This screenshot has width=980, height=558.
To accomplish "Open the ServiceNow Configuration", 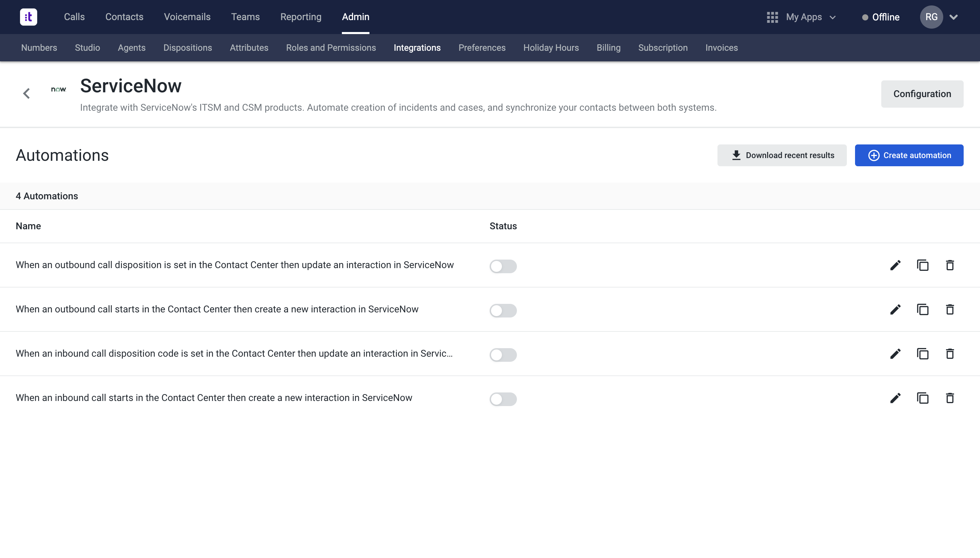I will point(921,93).
